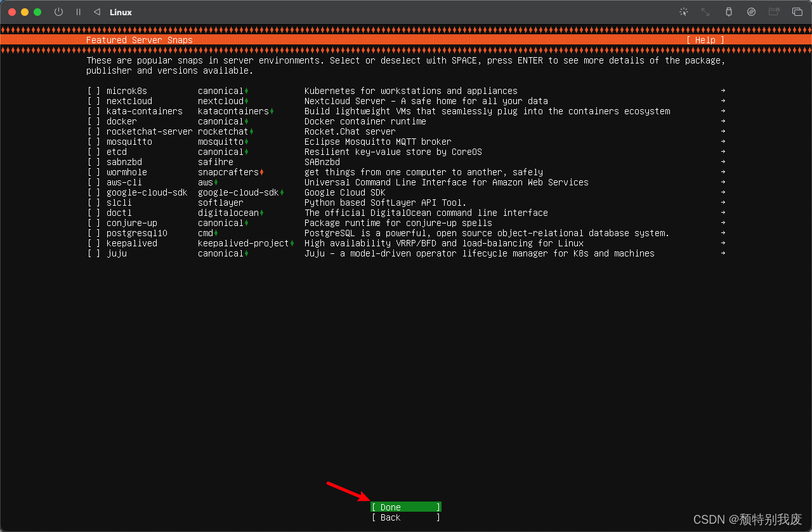Enable the rocketchat-server checkbox
This screenshot has width=812, height=532.
tap(94, 131)
